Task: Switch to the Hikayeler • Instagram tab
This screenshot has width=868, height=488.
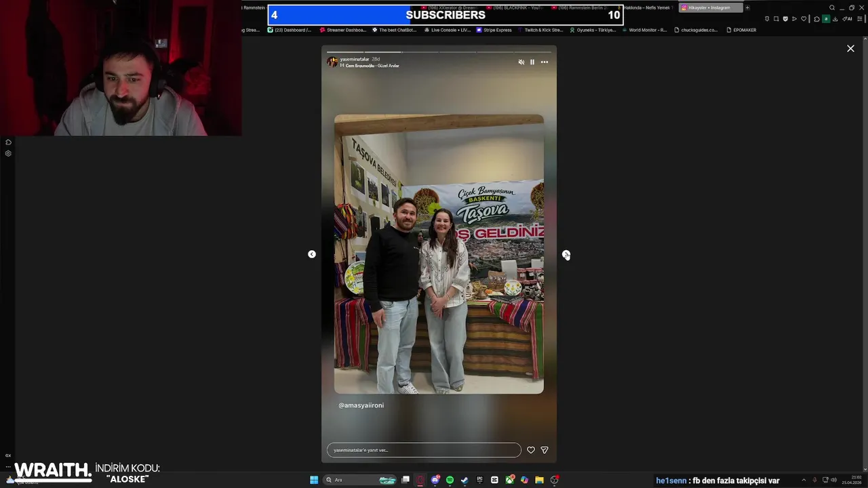Action: coord(711,7)
